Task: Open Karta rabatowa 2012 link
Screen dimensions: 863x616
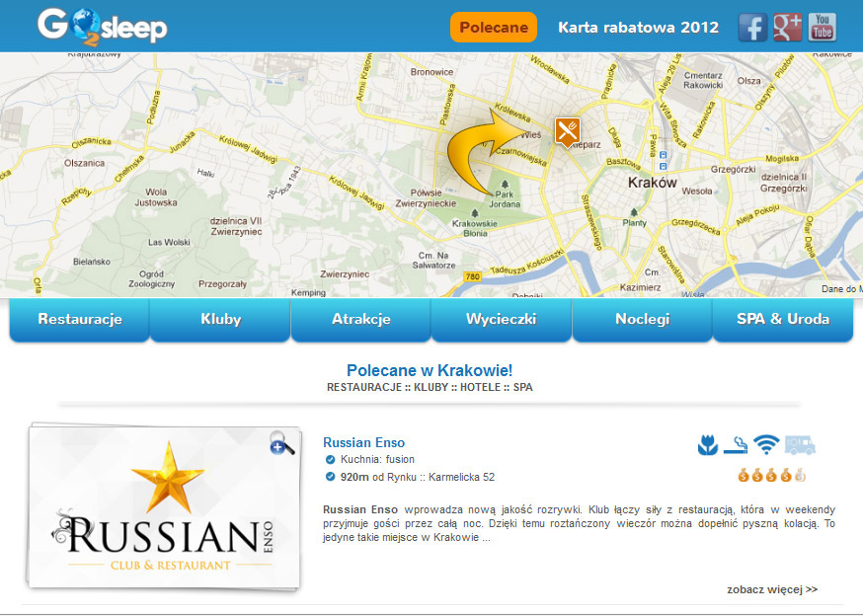Action: 639,28
